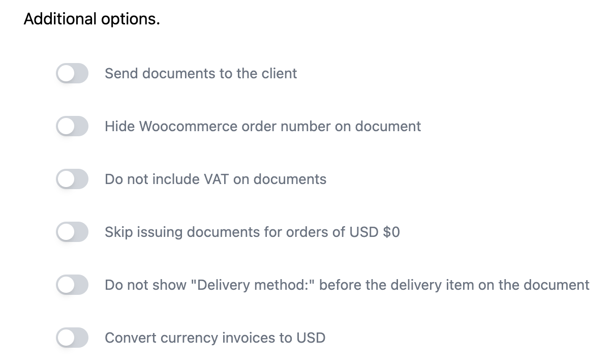Screen dimensions: 613x364
Task: Toggle Do not include VAT on documents
Action: [72, 179]
